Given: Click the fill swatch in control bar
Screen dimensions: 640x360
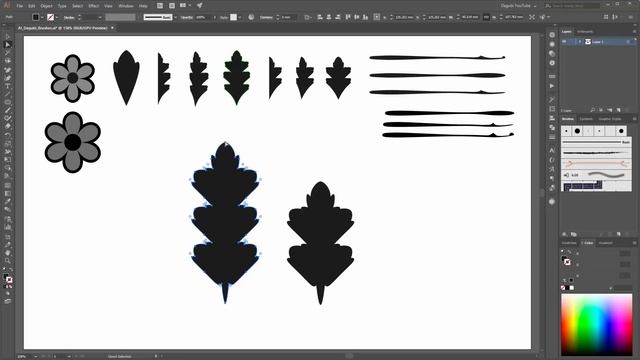Looking at the screenshot, I should (x=36, y=17).
